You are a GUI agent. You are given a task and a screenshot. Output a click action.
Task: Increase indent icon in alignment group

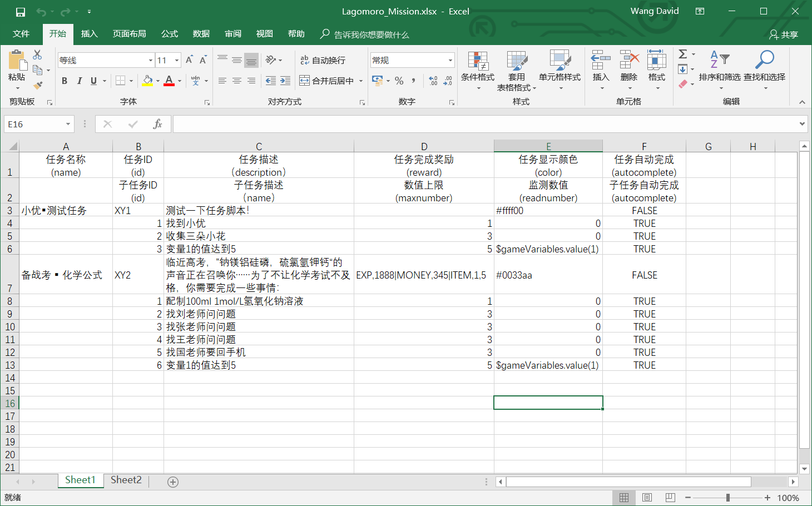pyautogui.click(x=285, y=81)
